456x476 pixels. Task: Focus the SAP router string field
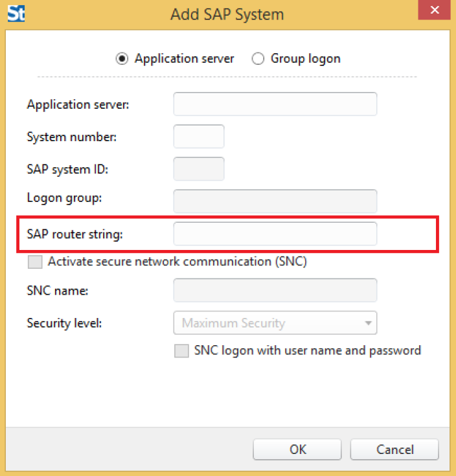[x=275, y=234]
